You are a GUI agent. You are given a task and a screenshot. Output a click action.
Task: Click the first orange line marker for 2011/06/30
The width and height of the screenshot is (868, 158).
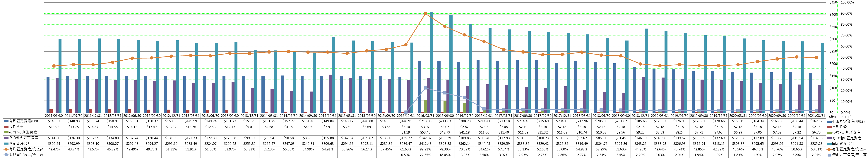pos(54,66)
